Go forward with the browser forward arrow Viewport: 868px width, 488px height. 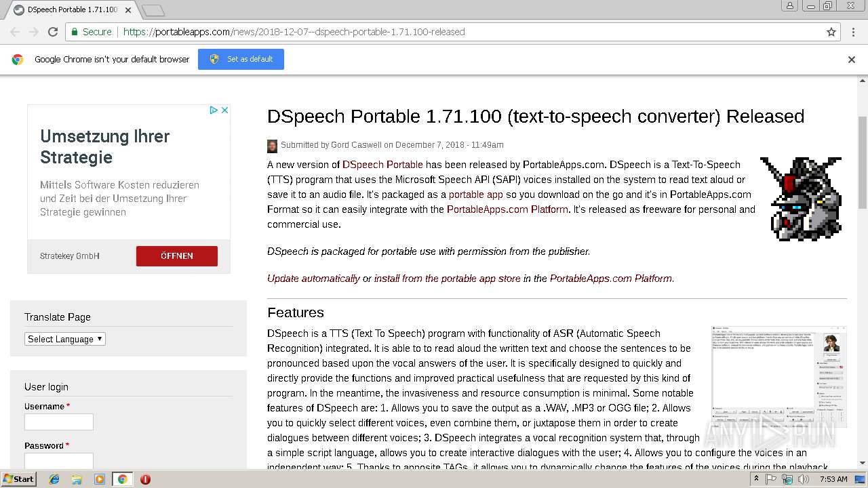pos(33,32)
